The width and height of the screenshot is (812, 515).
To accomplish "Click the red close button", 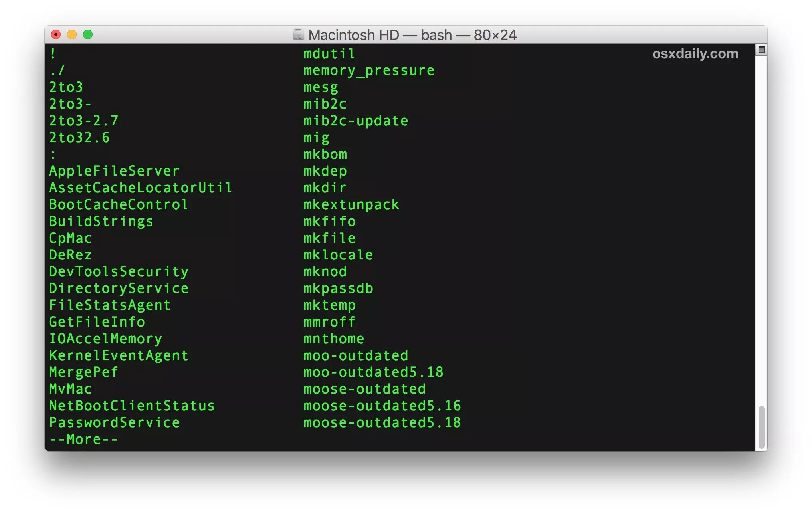I will point(59,34).
